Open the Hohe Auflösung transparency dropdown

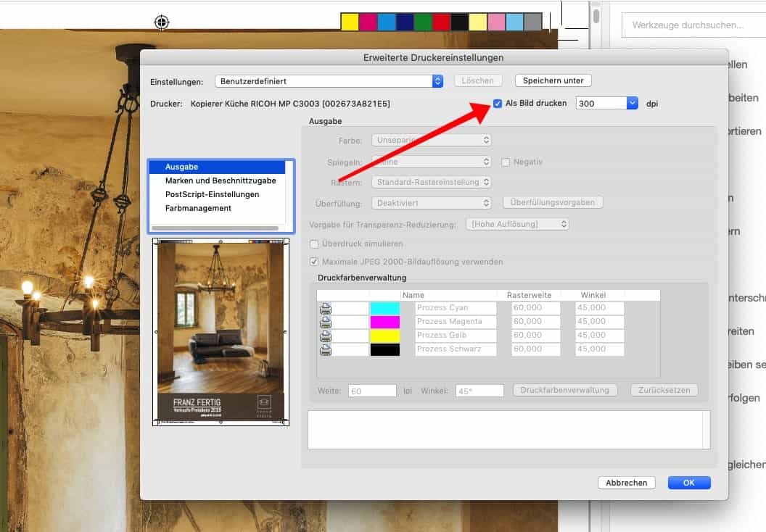pos(516,225)
